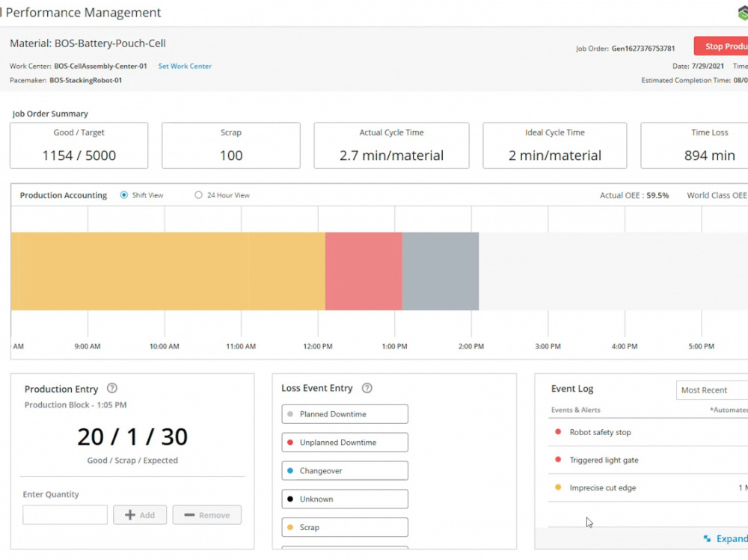Viewport: 748px width, 560px height.
Task: Click the 9:00 AM timeline label
Action: click(88, 346)
